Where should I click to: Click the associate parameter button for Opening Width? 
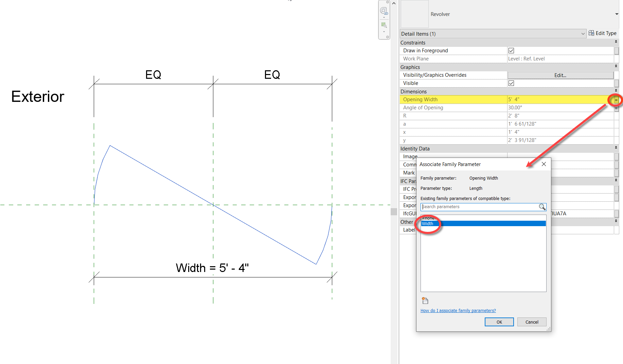[617, 100]
